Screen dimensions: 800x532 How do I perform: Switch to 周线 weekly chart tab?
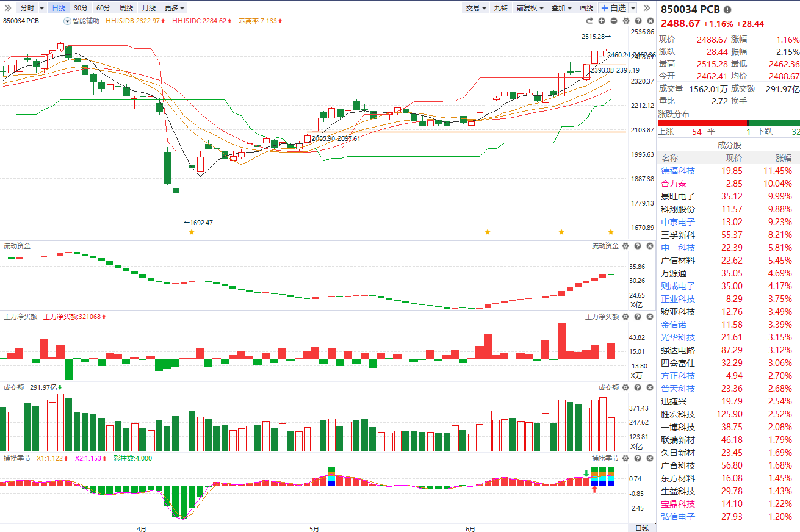[126, 8]
